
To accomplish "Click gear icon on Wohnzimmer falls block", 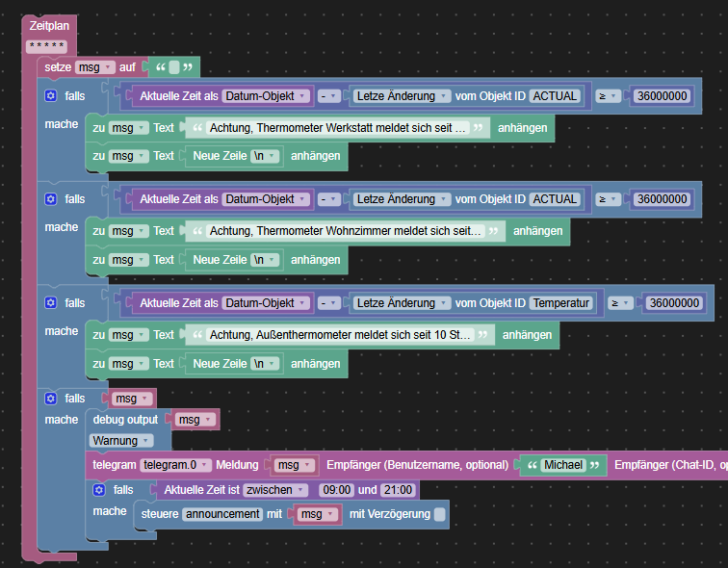I will pyautogui.click(x=51, y=199).
